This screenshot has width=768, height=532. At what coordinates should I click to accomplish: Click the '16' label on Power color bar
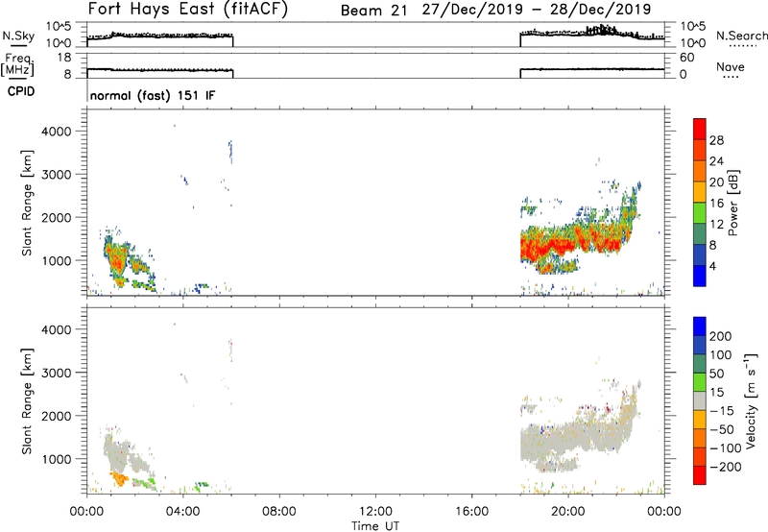pyautogui.click(x=716, y=204)
